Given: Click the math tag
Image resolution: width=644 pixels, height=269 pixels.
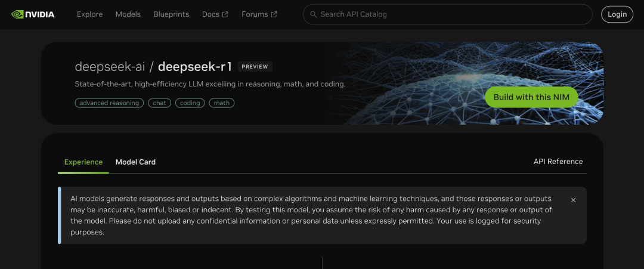Looking at the screenshot, I should tap(221, 103).
